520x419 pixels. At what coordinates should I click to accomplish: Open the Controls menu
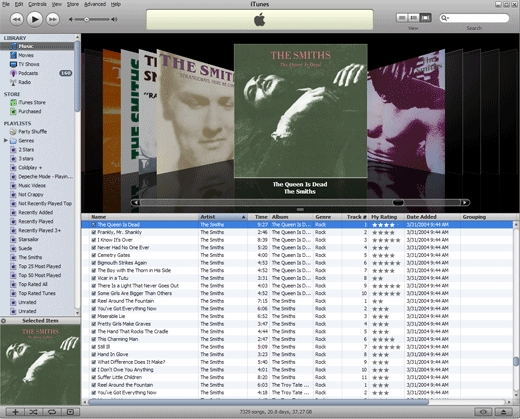click(x=37, y=4)
